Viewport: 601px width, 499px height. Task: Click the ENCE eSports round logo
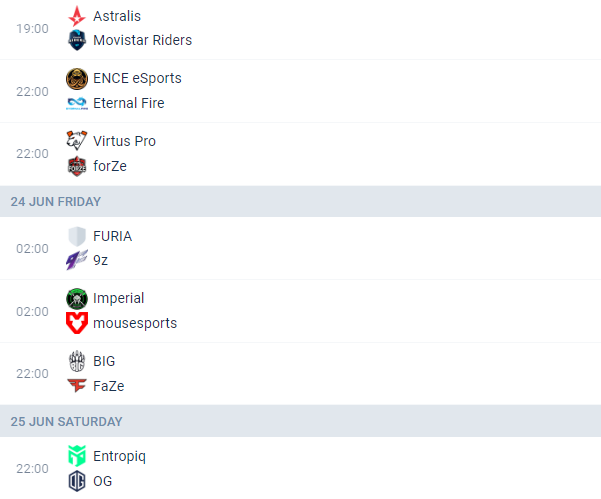pos(77,79)
